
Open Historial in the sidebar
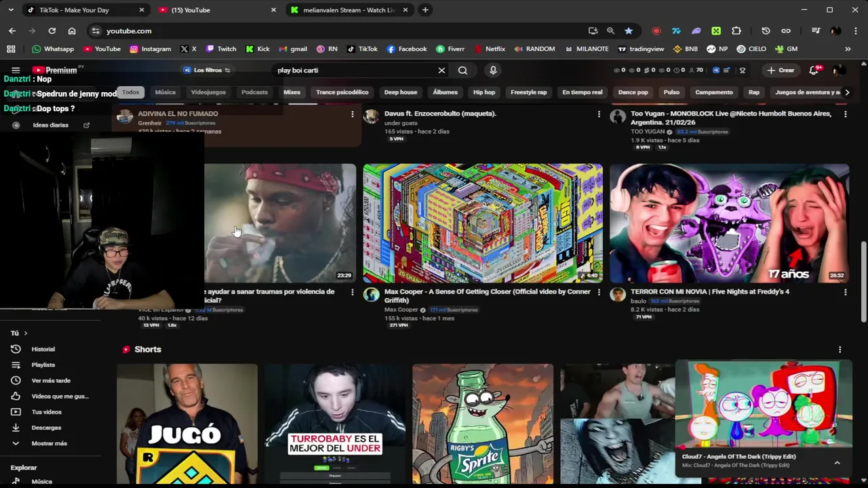42,349
